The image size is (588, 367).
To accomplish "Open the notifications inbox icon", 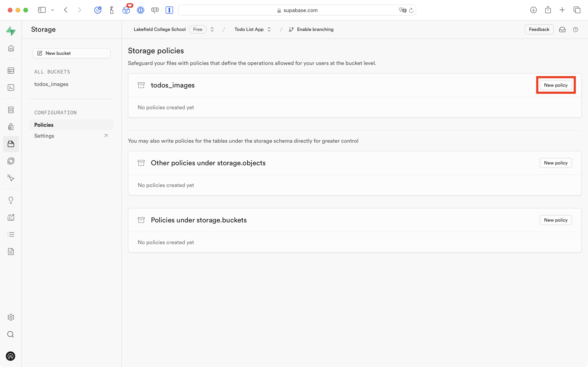I will pos(562,30).
